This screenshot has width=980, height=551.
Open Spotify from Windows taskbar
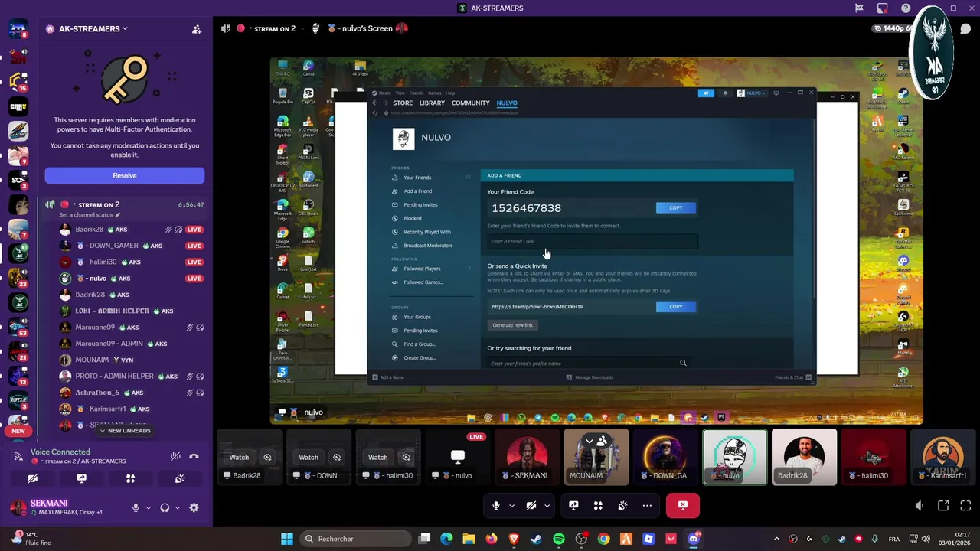[x=559, y=539]
